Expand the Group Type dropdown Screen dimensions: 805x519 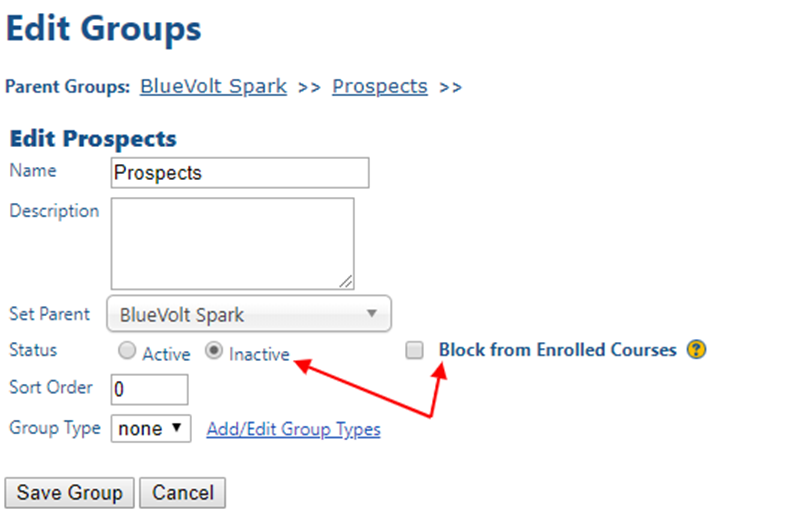tap(151, 429)
